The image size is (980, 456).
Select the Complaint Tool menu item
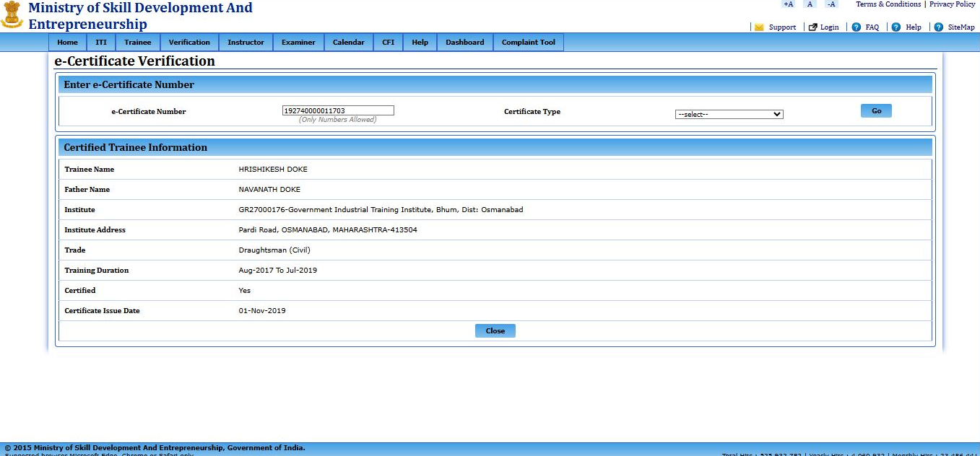click(x=528, y=43)
